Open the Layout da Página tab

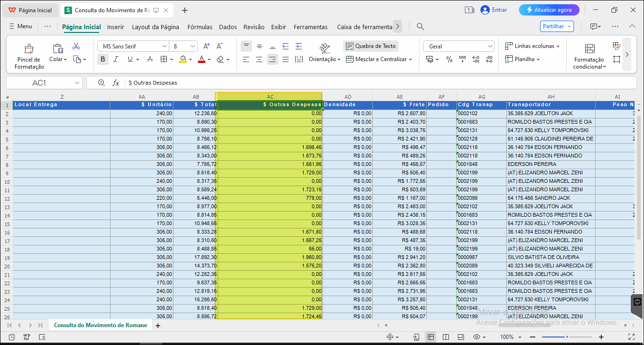pos(156,27)
